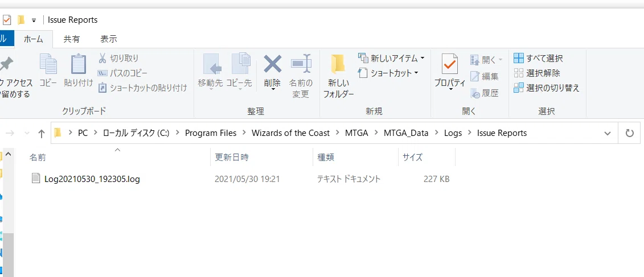Click the date 2021/05/30 19:21
This screenshot has height=277, width=644.
click(247, 179)
